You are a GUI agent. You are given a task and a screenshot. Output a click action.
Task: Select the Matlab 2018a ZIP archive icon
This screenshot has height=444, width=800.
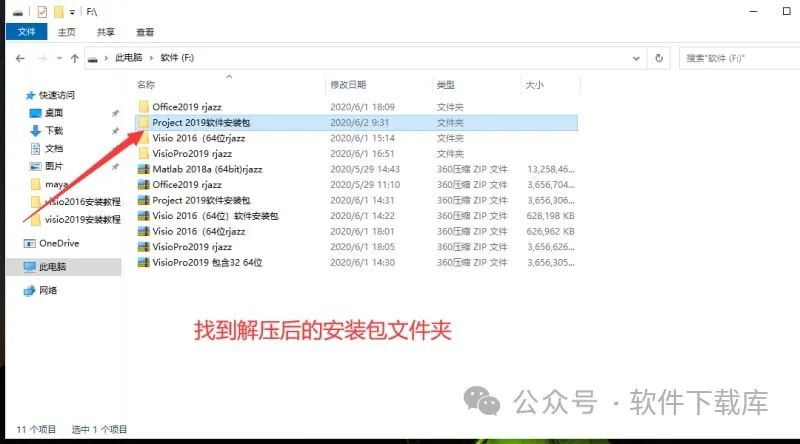144,169
